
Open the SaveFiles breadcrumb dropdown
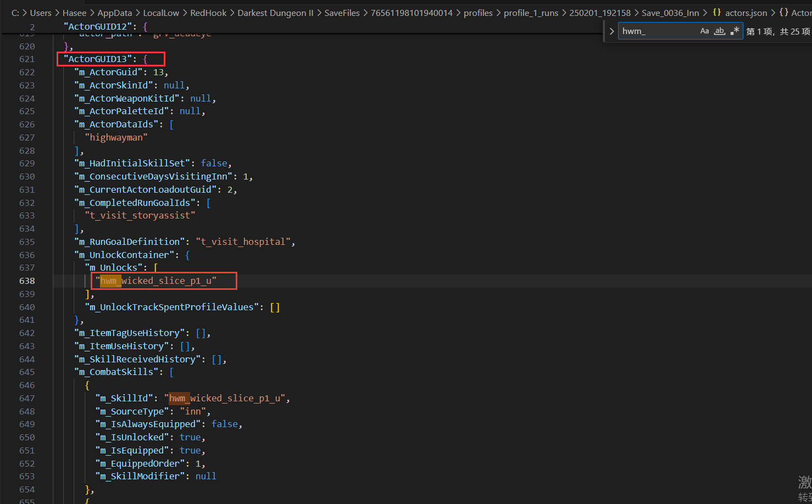click(342, 13)
